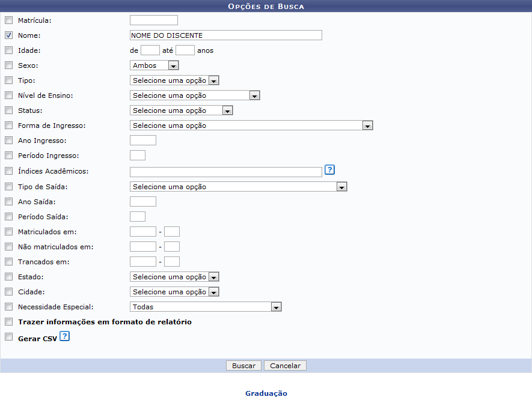Open the Forma de Ingresso dropdown

pyautogui.click(x=251, y=126)
